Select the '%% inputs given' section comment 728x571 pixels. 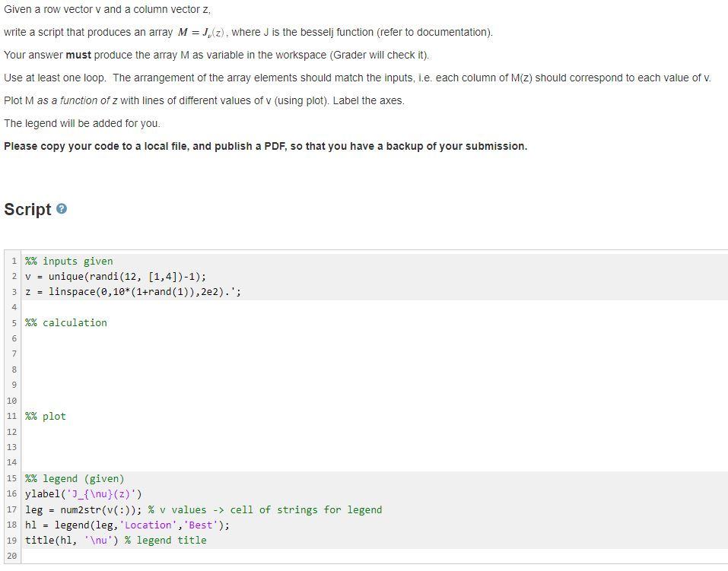[x=68, y=260]
